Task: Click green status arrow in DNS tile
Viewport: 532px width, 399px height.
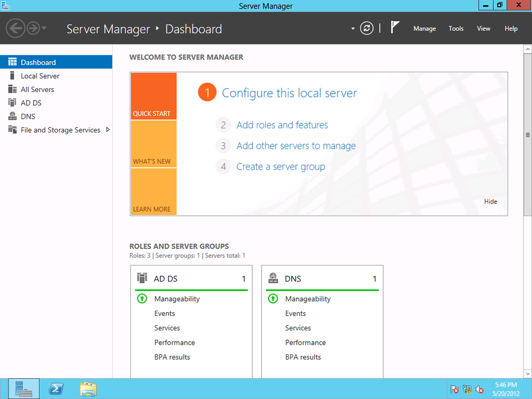Action: 273,298
